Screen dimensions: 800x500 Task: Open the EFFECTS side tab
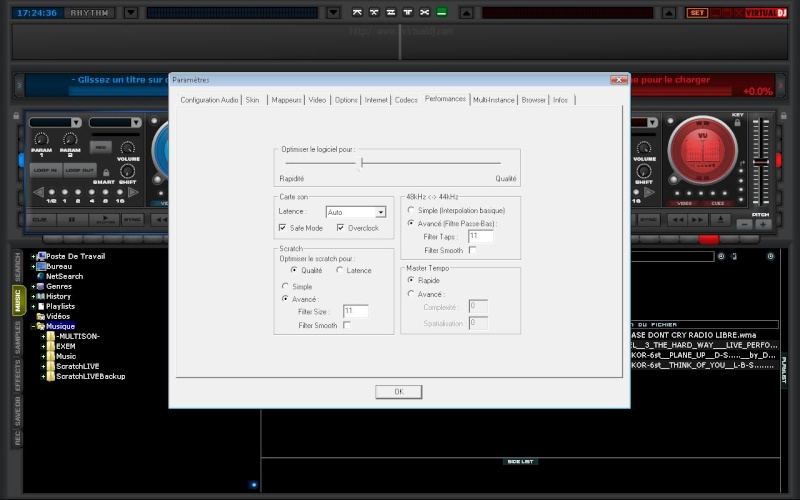18,375
